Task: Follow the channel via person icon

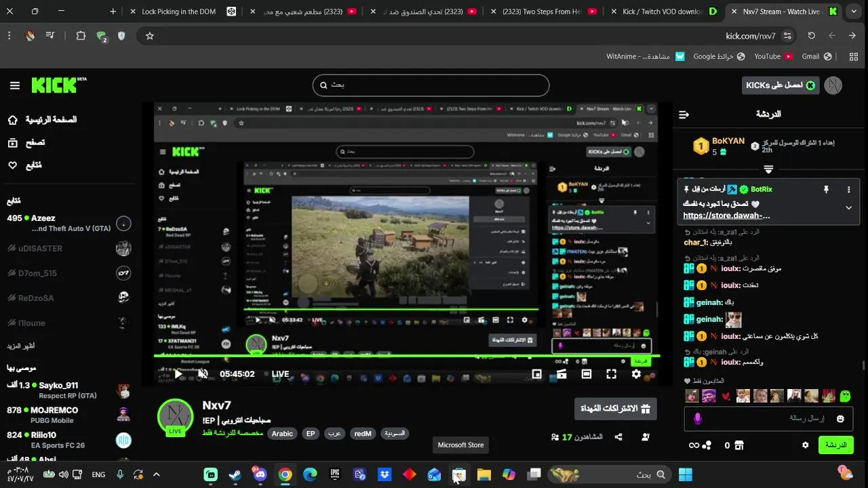Action: click(x=645, y=437)
